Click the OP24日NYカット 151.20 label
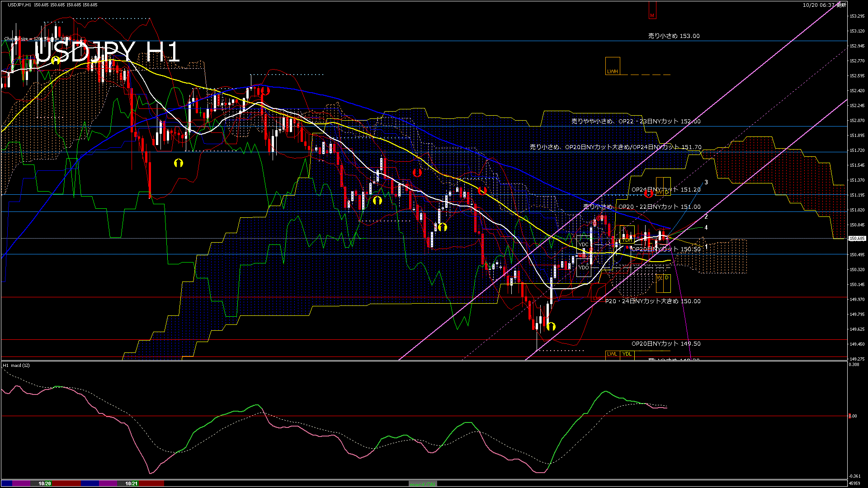The height and width of the screenshot is (488, 868). [666, 190]
